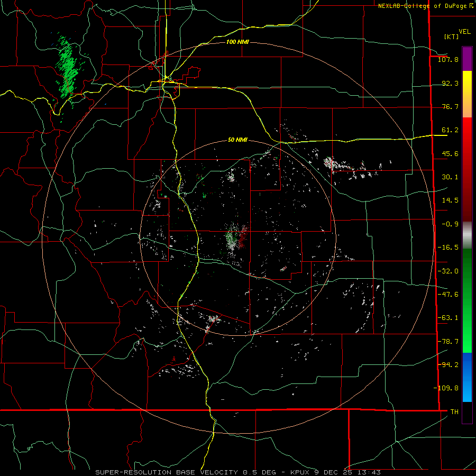Screen dimensions: 476x476
Task: Click the 50 NMI range ring label
Action: (237, 140)
